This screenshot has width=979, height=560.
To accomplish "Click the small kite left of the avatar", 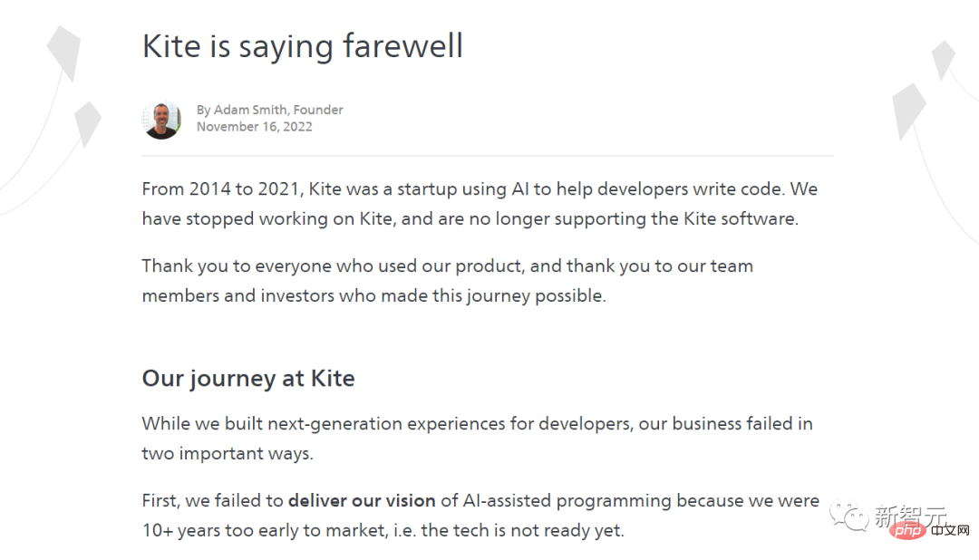I will click(88, 121).
